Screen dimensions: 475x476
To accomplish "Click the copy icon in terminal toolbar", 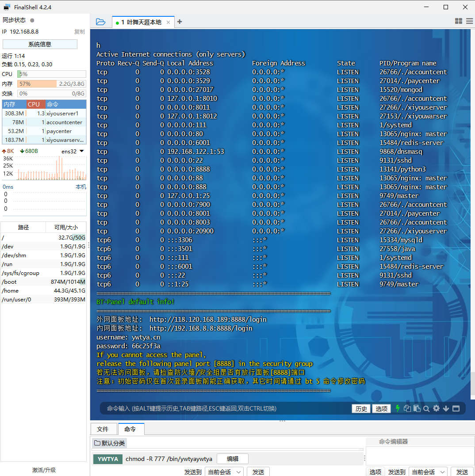I will coord(407,409).
